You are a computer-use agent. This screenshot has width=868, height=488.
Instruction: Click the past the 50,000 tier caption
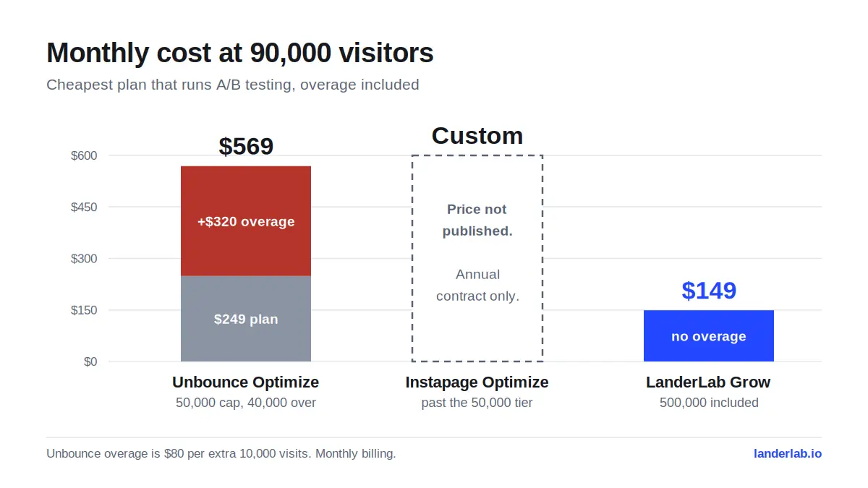pos(477,403)
